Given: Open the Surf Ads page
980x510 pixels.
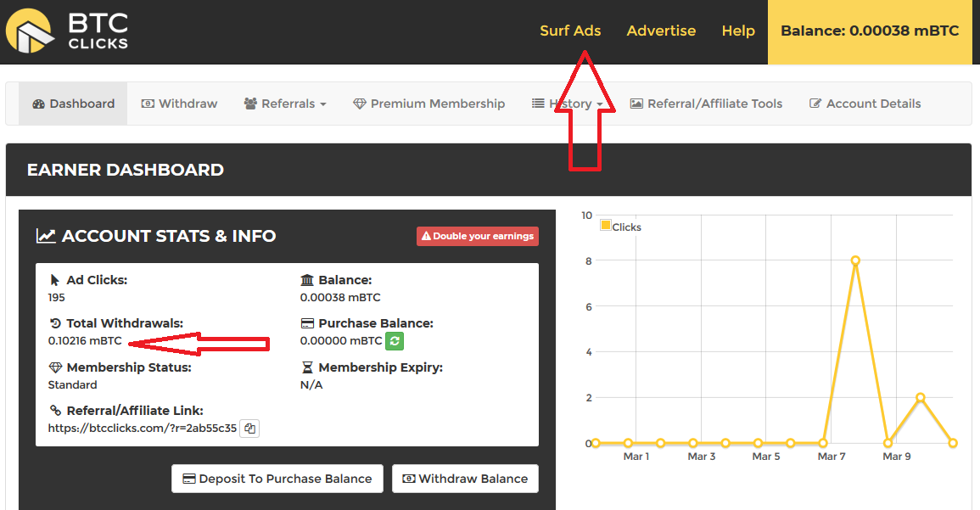Looking at the screenshot, I should click(x=570, y=31).
